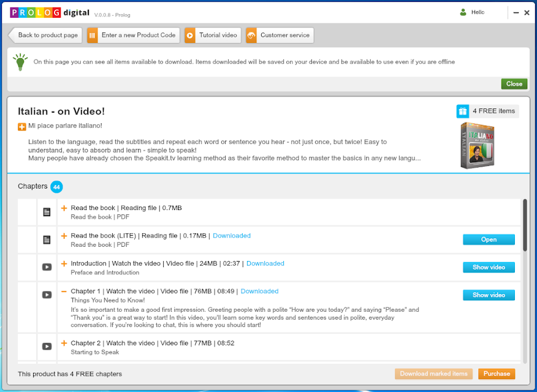Click the orange play Tutorial video icon
The height and width of the screenshot is (392, 537).
[x=190, y=36]
